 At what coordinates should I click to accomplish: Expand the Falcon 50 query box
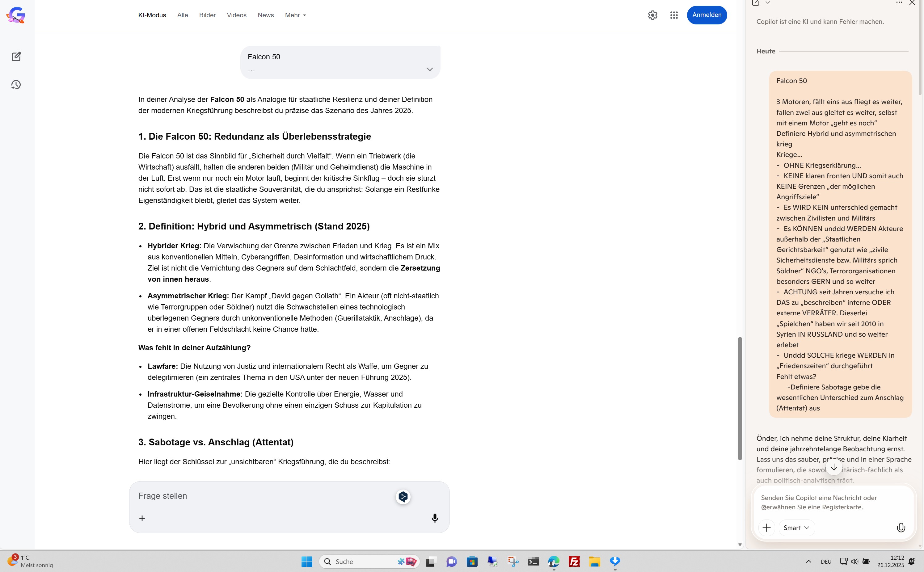(x=429, y=69)
